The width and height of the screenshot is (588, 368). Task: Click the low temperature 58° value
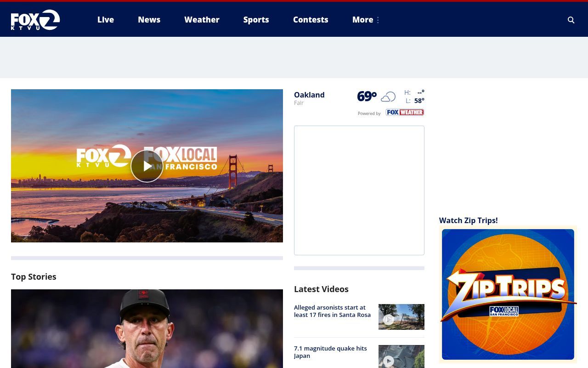tap(419, 101)
